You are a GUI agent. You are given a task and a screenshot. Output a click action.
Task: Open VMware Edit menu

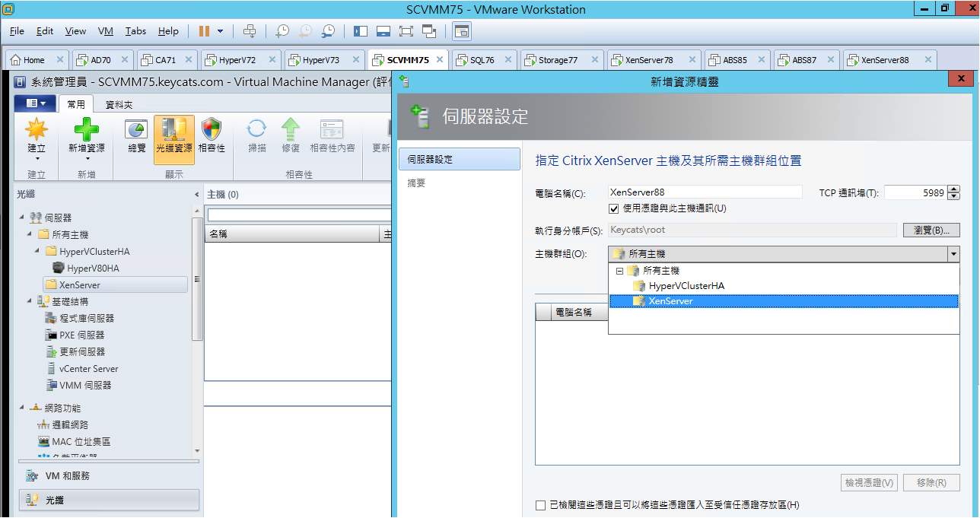(45, 31)
